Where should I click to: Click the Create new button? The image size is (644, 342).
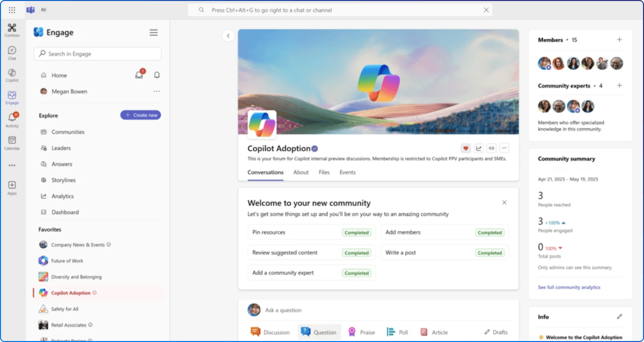141,115
